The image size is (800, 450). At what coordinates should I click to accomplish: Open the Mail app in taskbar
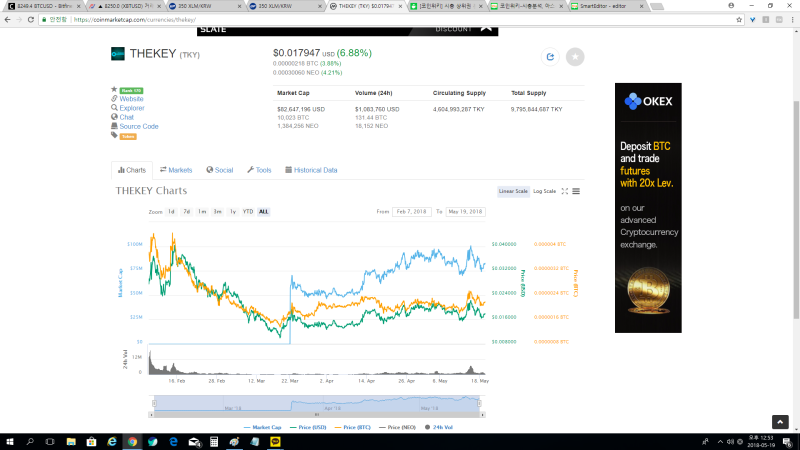[194, 442]
